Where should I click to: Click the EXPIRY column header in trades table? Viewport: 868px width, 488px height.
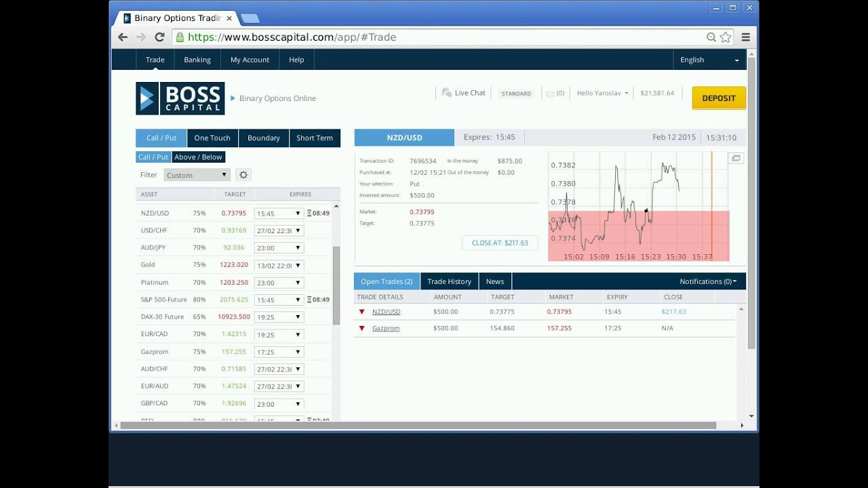coord(617,297)
